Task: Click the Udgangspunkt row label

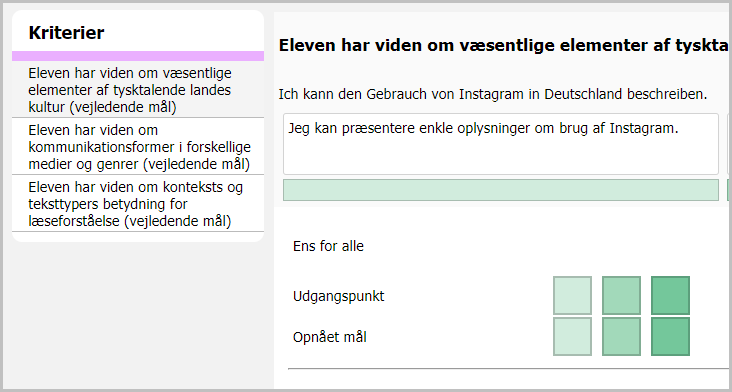Action: [x=338, y=296]
